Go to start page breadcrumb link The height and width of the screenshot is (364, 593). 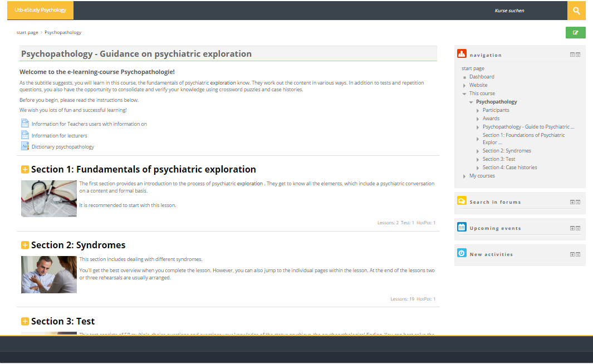coord(27,32)
